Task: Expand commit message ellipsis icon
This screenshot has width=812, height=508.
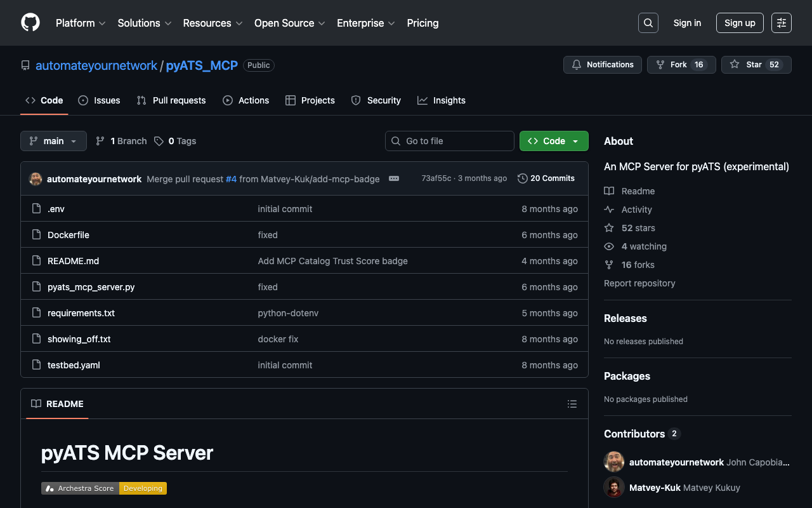Action: (394, 178)
